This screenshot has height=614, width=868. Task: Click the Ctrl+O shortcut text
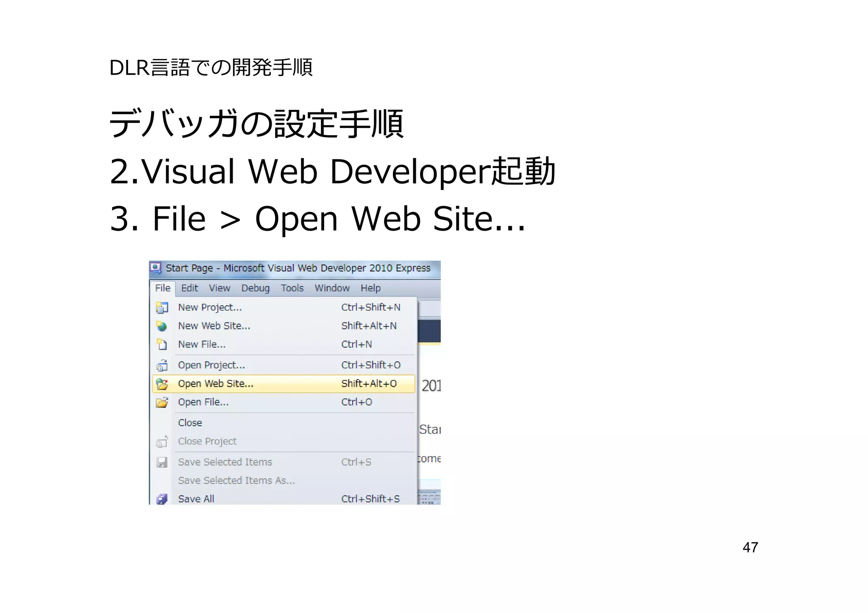(x=357, y=402)
